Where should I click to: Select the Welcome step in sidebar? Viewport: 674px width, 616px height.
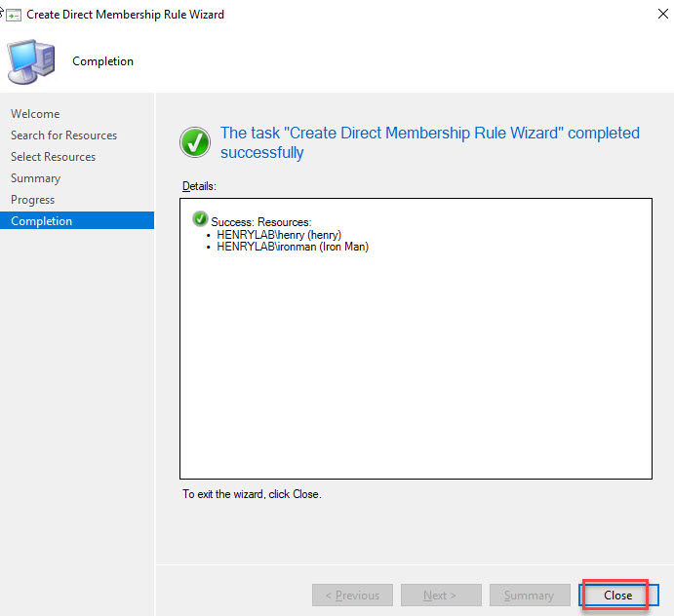[35, 114]
